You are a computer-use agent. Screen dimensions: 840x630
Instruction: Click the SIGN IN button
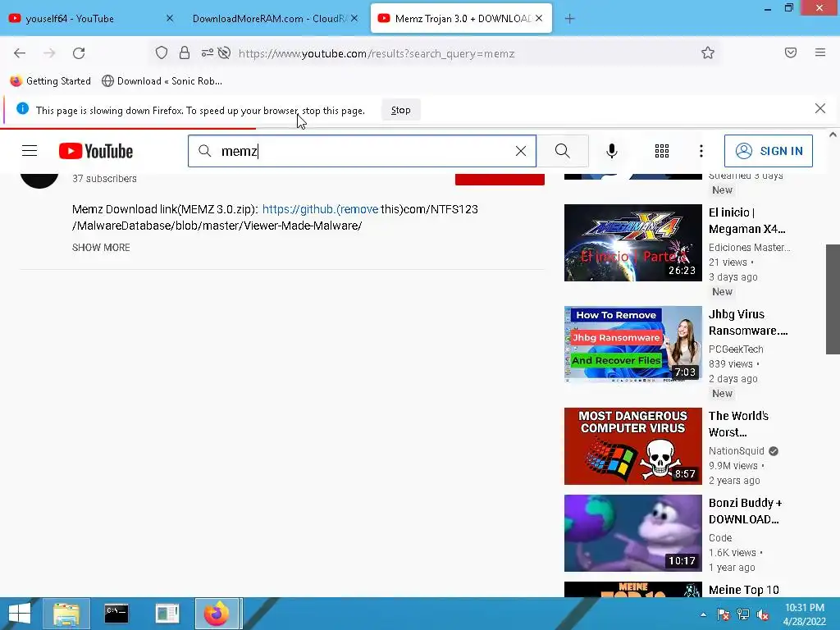coord(768,151)
